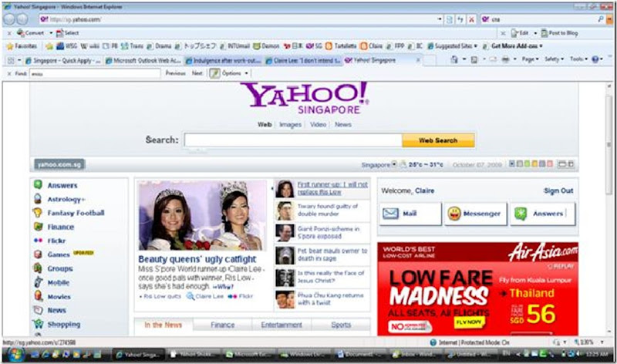The image size is (617, 364).
Task: Click the magnifier icon in the browser search box
Action: [601, 19]
